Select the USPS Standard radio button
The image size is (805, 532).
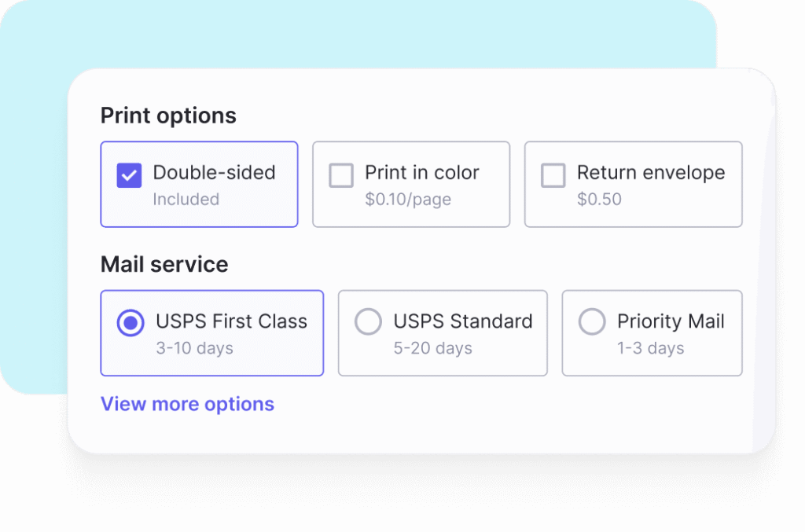tap(368, 321)
